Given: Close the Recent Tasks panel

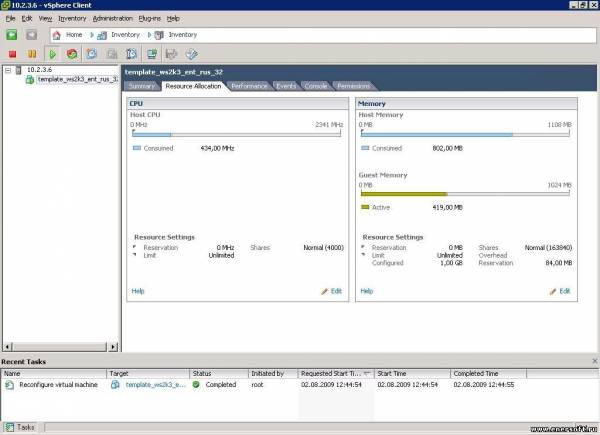Looking at the screenshot, I should [x=595, y=361].
